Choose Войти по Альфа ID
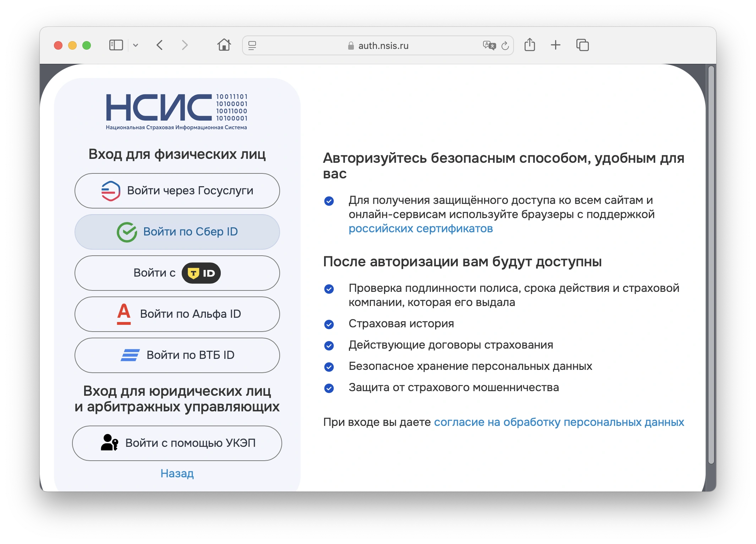The image size is (756, 544). point(177,314)
